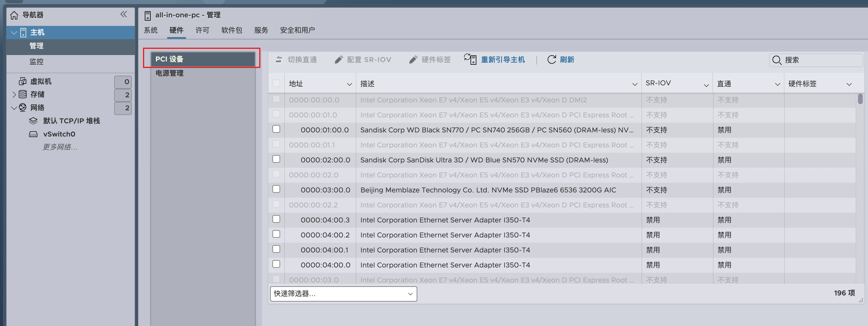
Task: Click the 重新引导主机 button label
Action: pos(503,60)
